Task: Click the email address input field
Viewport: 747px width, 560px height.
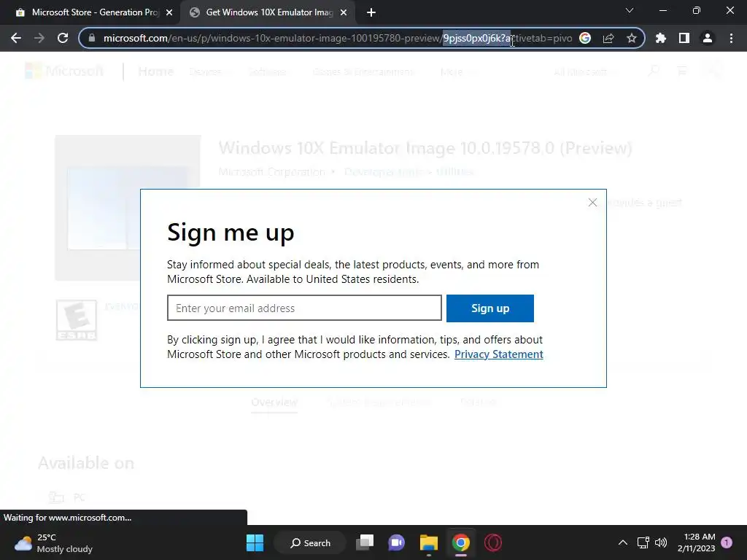Action: (304, 308)
